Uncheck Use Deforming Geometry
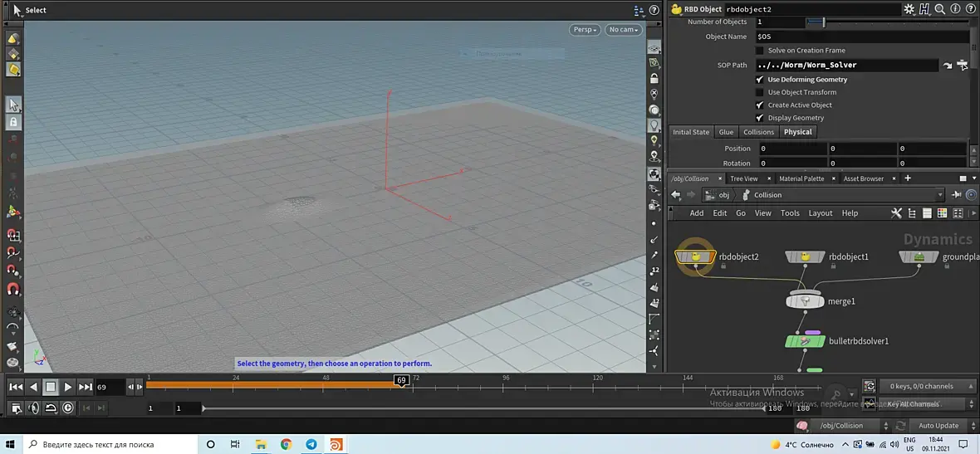980x454 pixels. point(759,80)
